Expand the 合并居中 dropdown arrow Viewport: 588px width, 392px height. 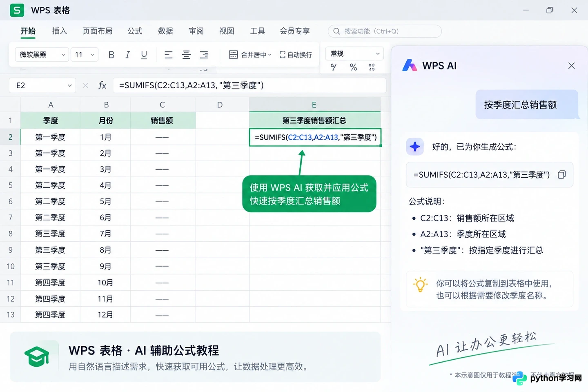tap(269, 55)
